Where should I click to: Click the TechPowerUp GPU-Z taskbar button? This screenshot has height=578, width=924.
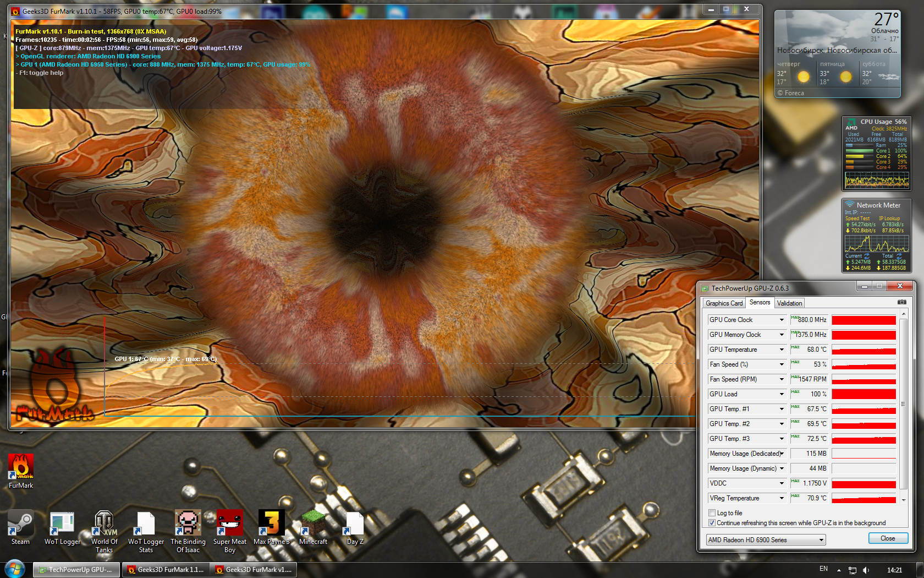pyautogui.click(x=76, y=570)
